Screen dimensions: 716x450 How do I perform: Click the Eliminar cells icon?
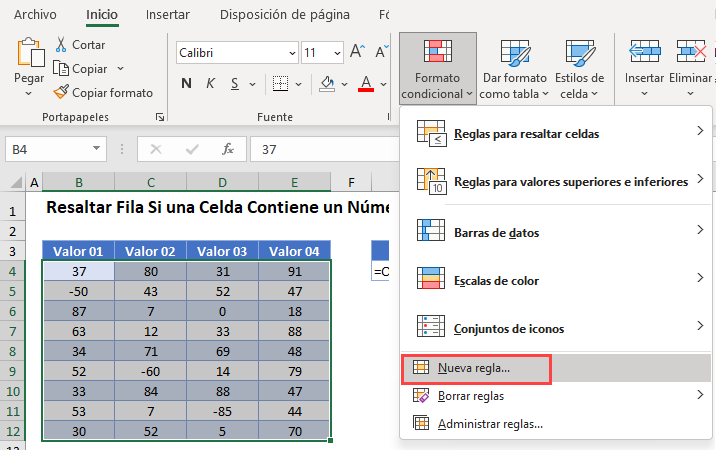tap(691, 51)
